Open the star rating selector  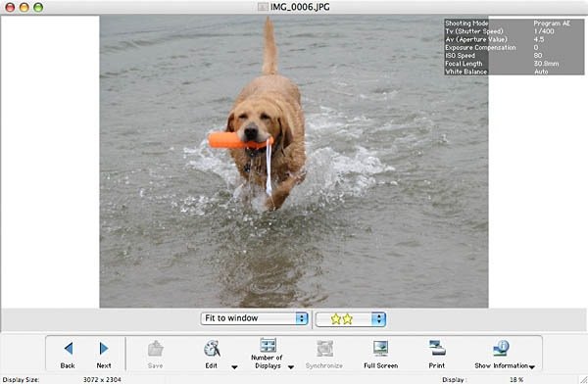351,319
